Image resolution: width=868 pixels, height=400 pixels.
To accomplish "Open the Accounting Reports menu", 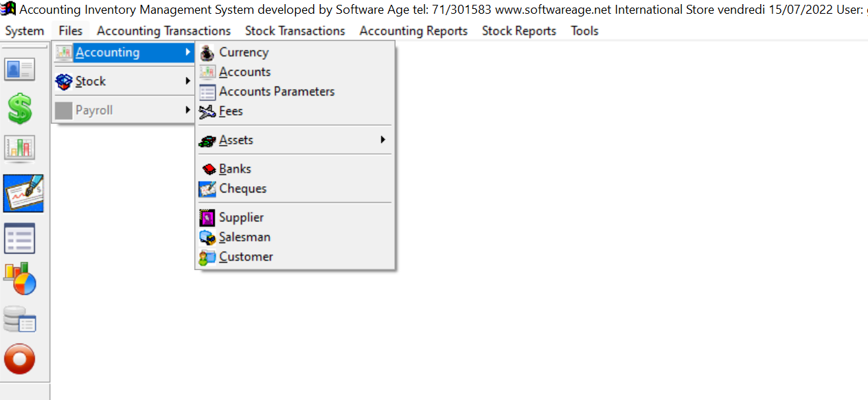I will [x=412, y=30].
